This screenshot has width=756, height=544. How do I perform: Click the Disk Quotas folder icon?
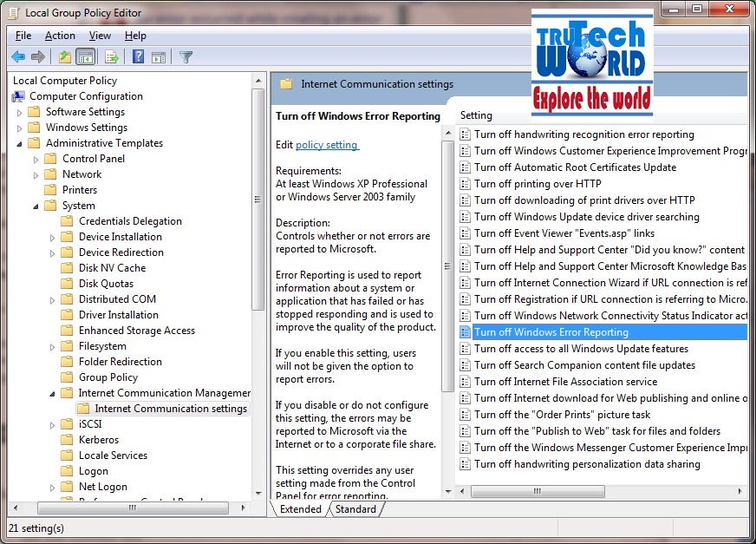click(67, 284)
